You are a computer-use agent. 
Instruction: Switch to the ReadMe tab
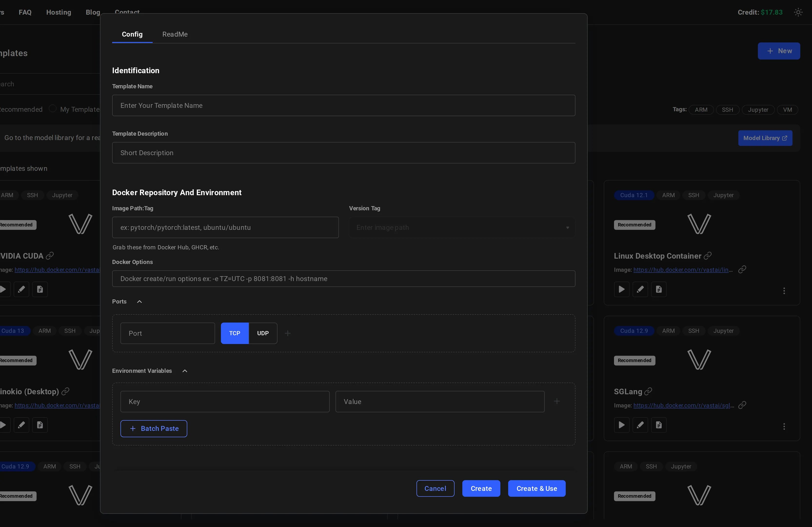click(175, 34)
